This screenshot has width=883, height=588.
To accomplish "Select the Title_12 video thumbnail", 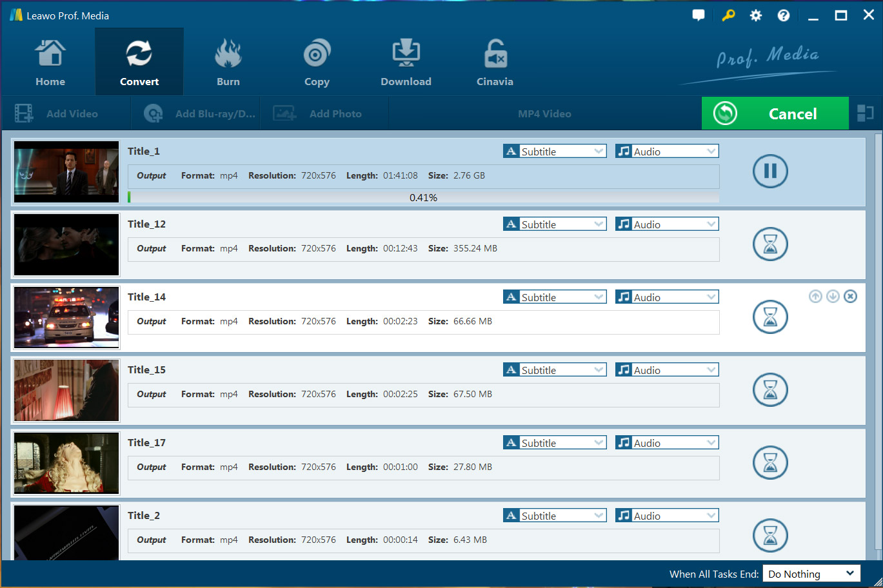I will [66, 244].
